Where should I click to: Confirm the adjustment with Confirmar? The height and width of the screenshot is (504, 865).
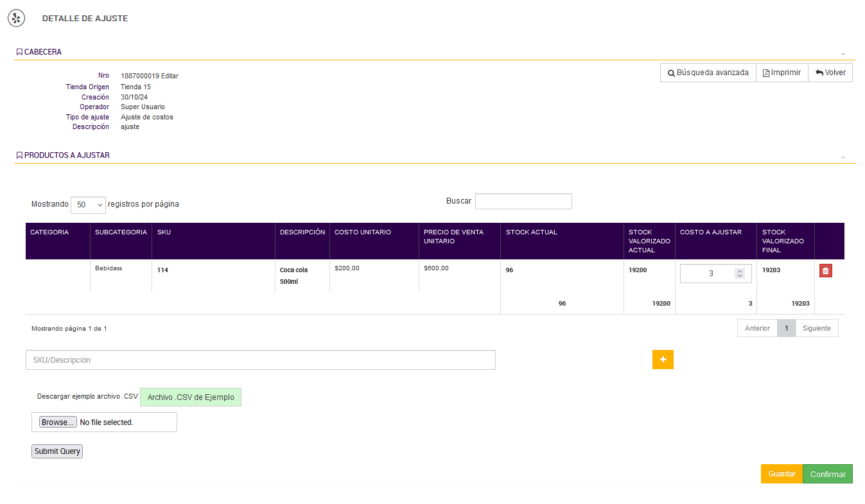(827, 474)
